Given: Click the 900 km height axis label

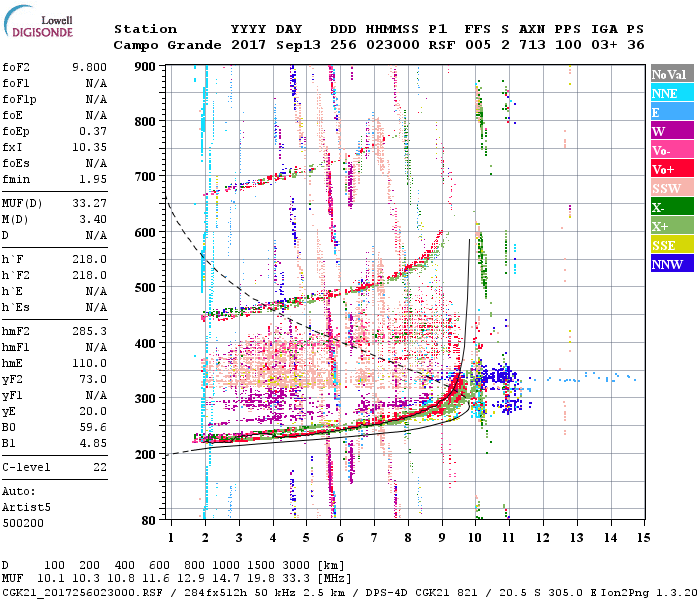Looking at the screenshot, I should (145, 67).
